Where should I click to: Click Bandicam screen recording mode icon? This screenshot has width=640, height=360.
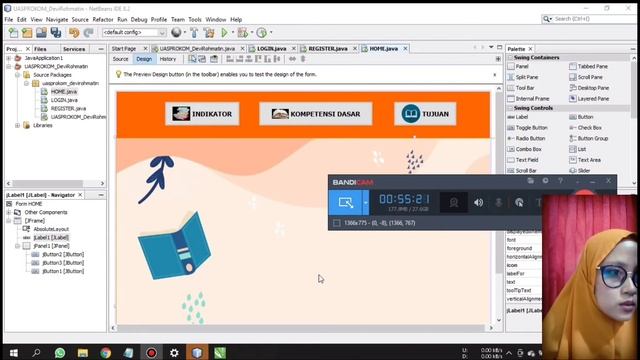pos(345,202)
